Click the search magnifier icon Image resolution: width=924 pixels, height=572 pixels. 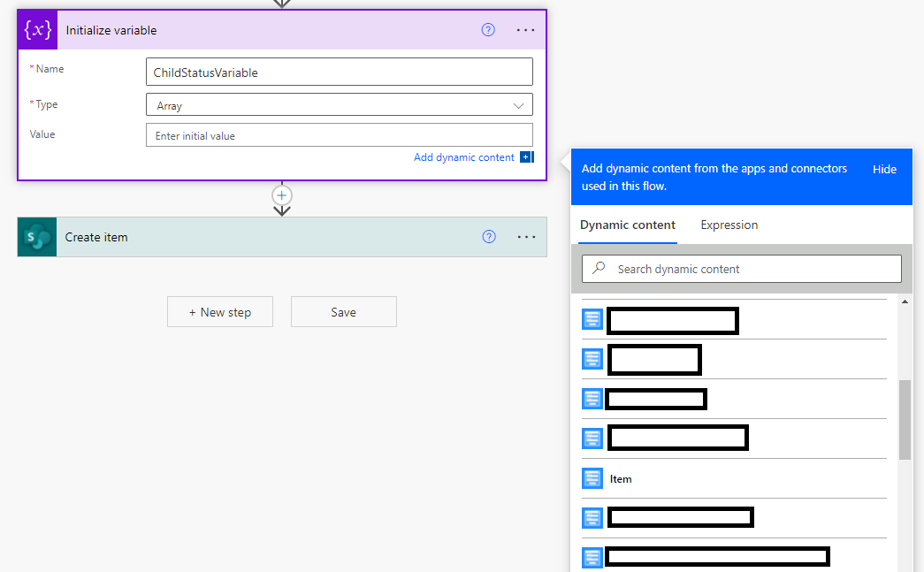pyautogui.click(x=599, y=269)
